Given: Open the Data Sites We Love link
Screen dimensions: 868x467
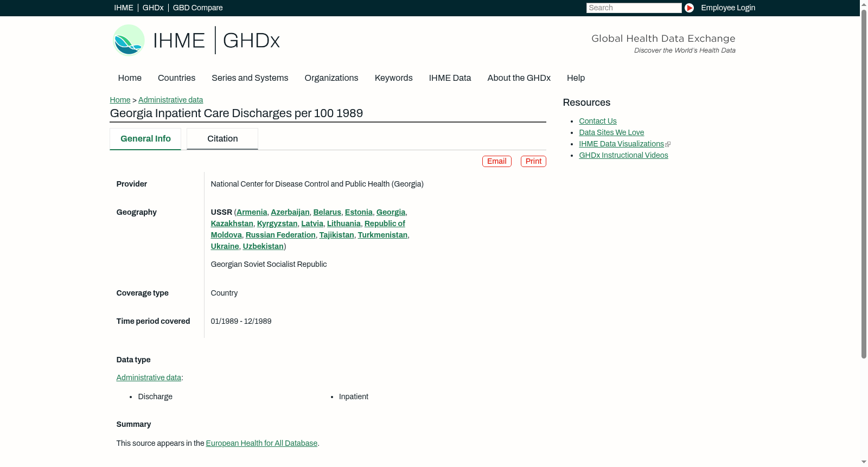Looking at the screenshot, I should (x=611, y=133).
